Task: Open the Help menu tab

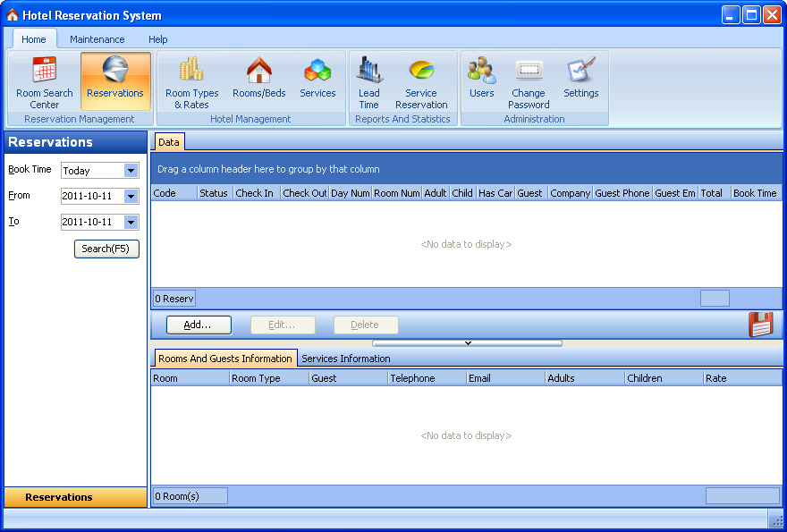Action: coord(158,39)
